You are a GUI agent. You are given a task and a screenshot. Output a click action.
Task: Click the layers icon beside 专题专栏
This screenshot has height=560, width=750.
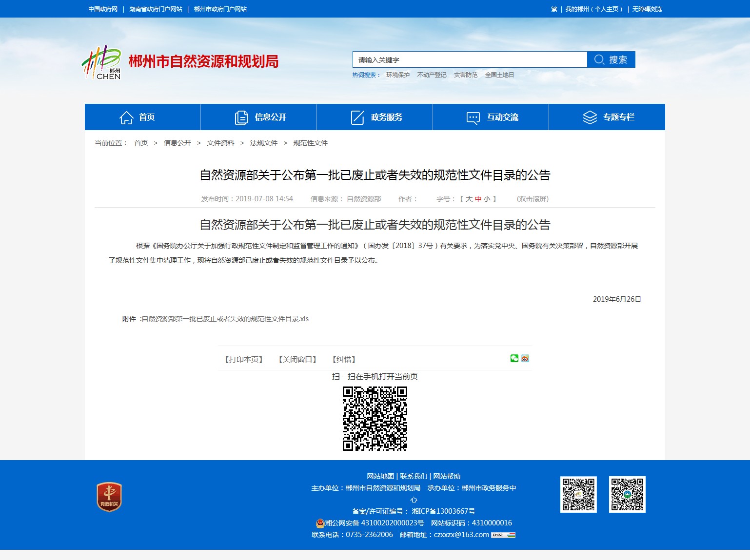590,117
